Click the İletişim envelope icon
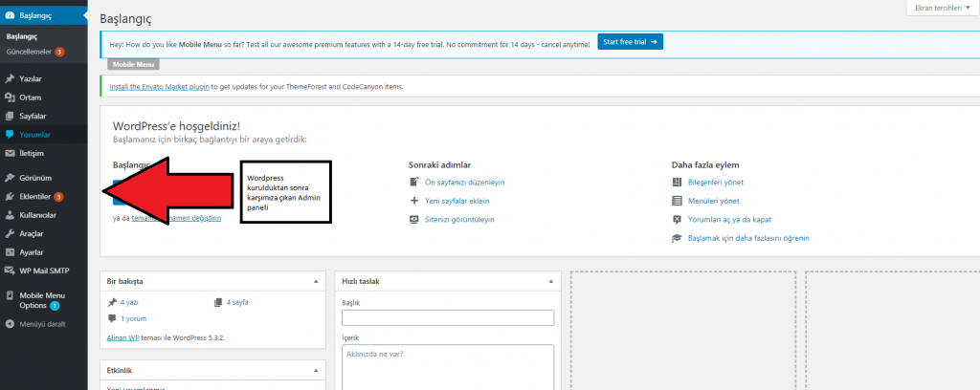This screenshot has height=390, width=980. pyautogui.click(x=10, y=153)
